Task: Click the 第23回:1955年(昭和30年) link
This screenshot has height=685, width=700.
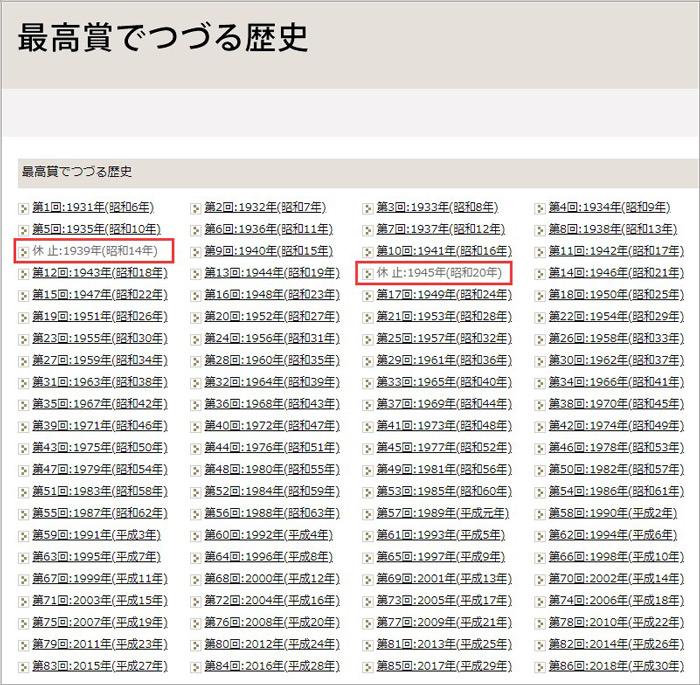Action: (100, 338)
